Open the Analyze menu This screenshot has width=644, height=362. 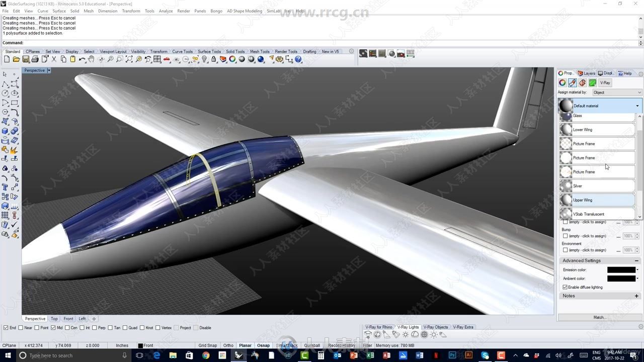click(166, 11)
